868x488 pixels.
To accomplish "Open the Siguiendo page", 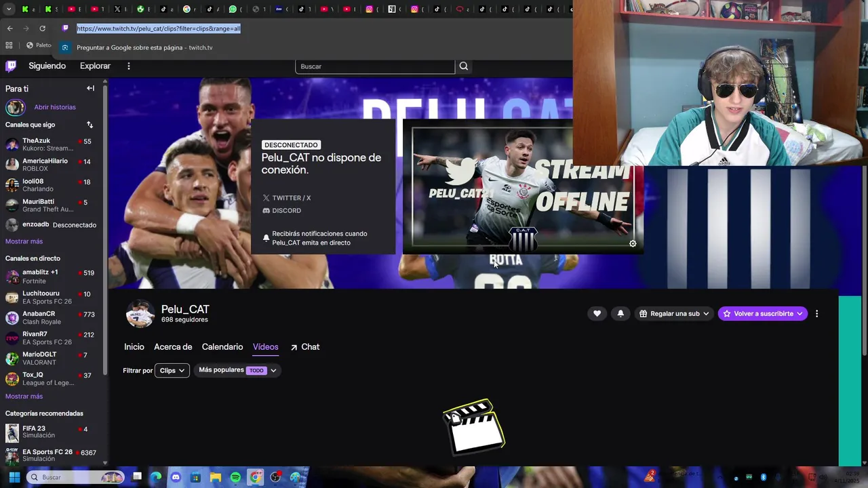I will pyautogui.click(x=47, y=66).
